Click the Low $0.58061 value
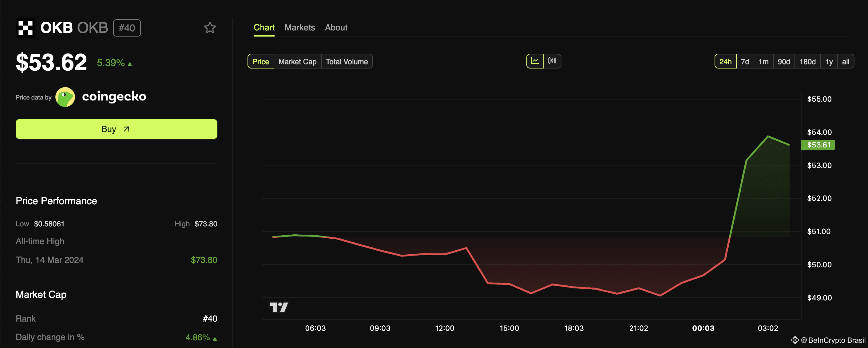 49,224
